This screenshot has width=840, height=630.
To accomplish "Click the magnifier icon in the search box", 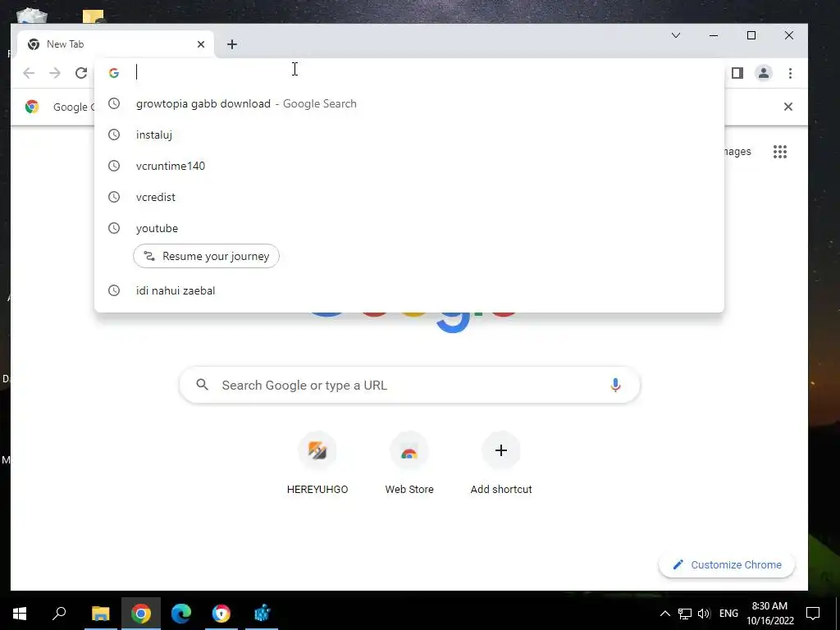I will click(x=202, y=385).
